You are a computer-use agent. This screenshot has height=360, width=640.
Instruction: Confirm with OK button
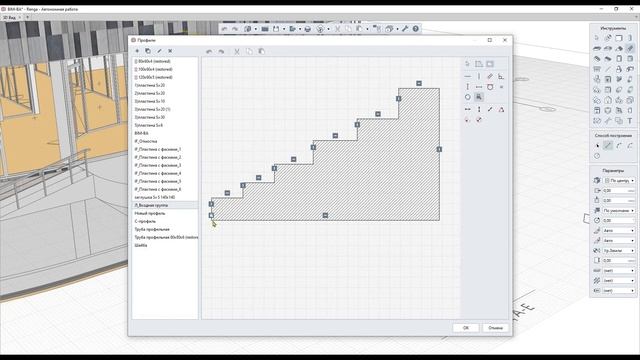466,328
